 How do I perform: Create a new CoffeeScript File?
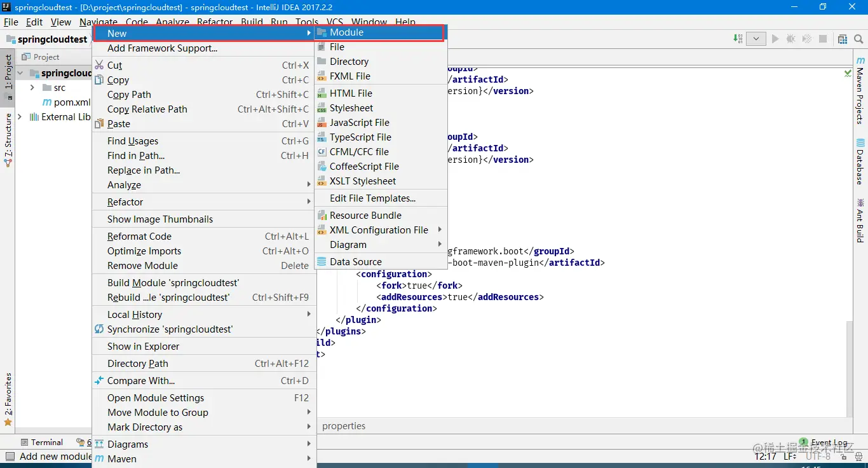pyautogui.click(x=381, y=167)
